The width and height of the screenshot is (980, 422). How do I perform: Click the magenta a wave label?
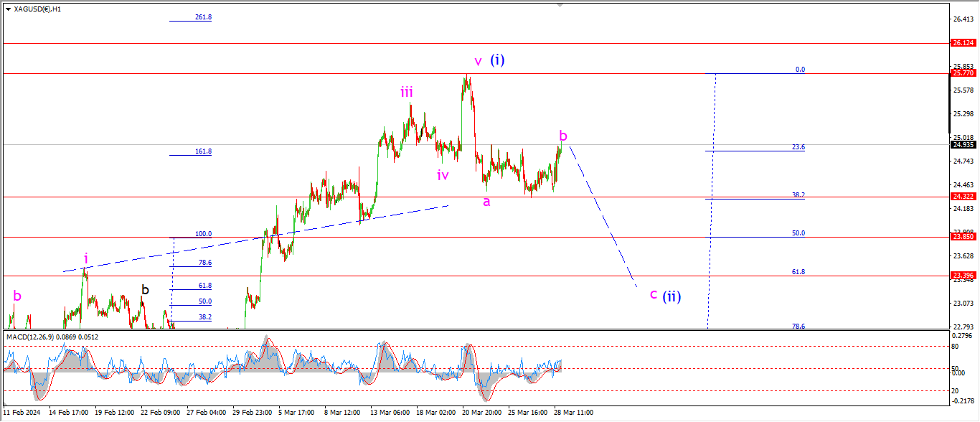pos(486,202)
